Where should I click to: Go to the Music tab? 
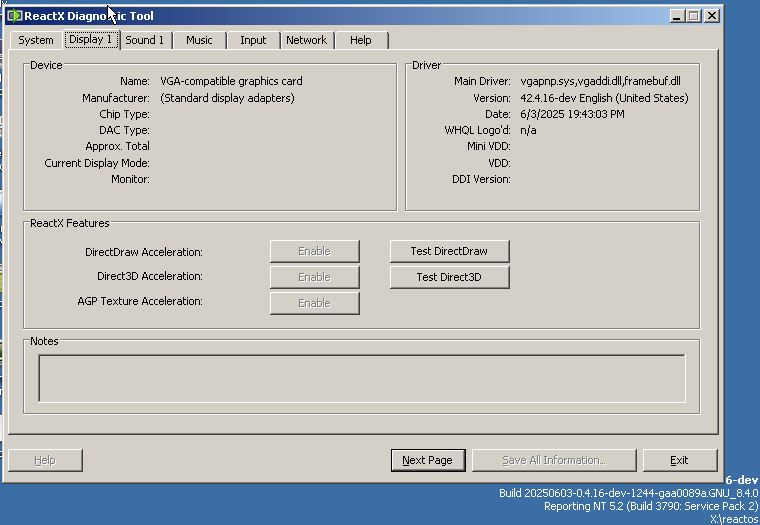tap(199, 40)
